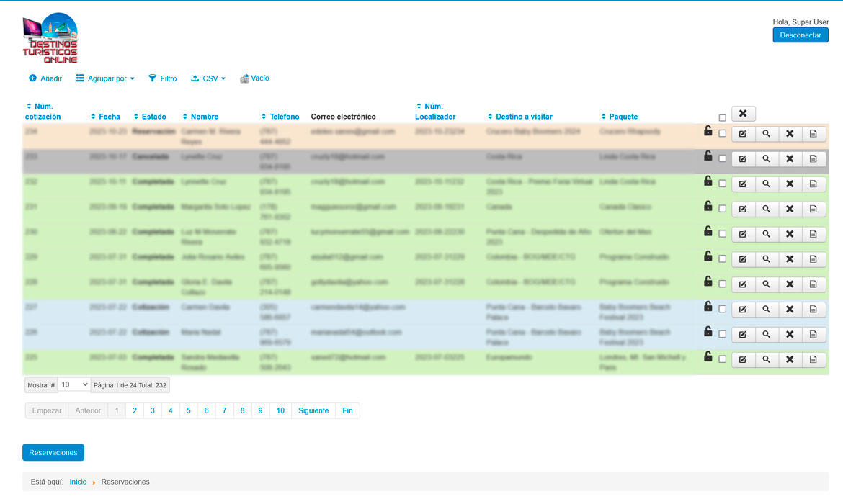Click the document icon in the first table row
Screen dimensions: 843x504
[813, 133]
